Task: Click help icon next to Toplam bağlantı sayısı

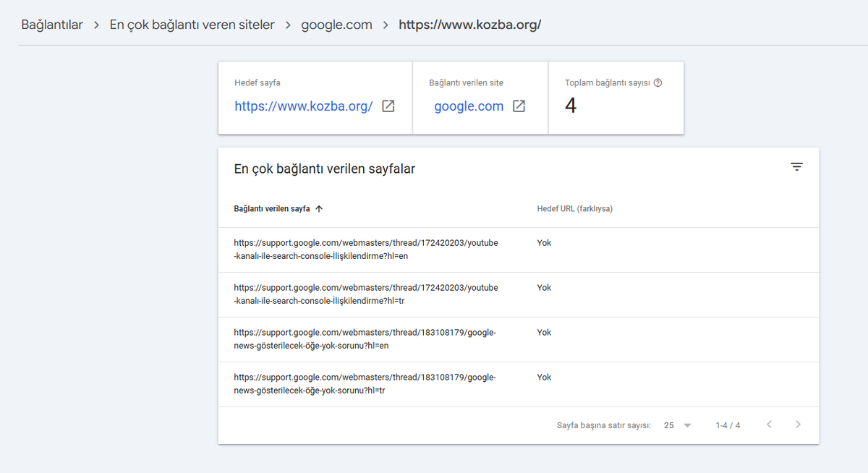Action: point(658,82)
